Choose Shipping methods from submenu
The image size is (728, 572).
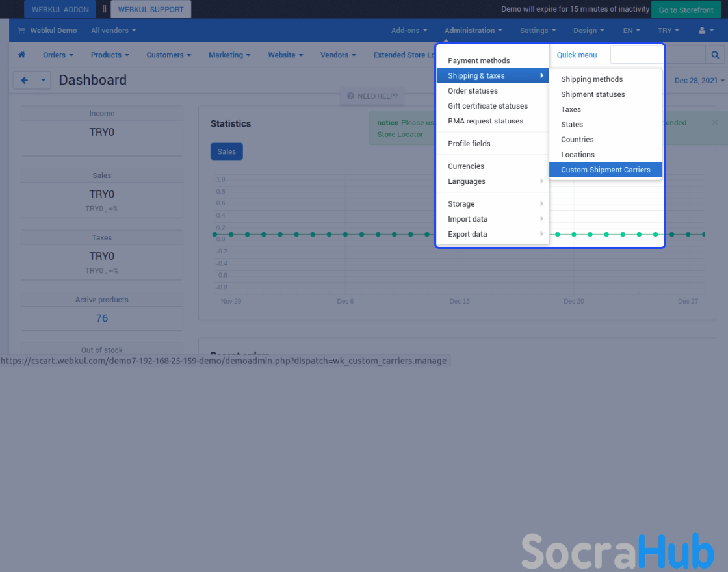(591, 79)
